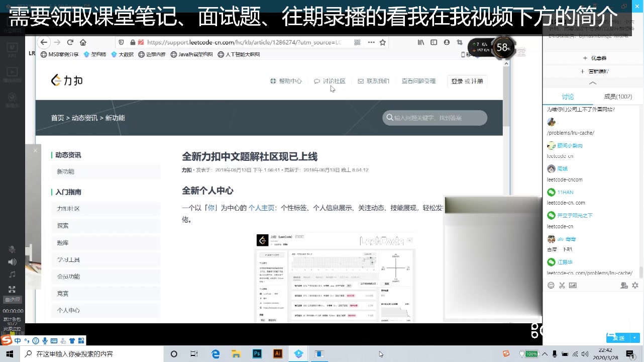Click the help search input field

coord(435,118)
